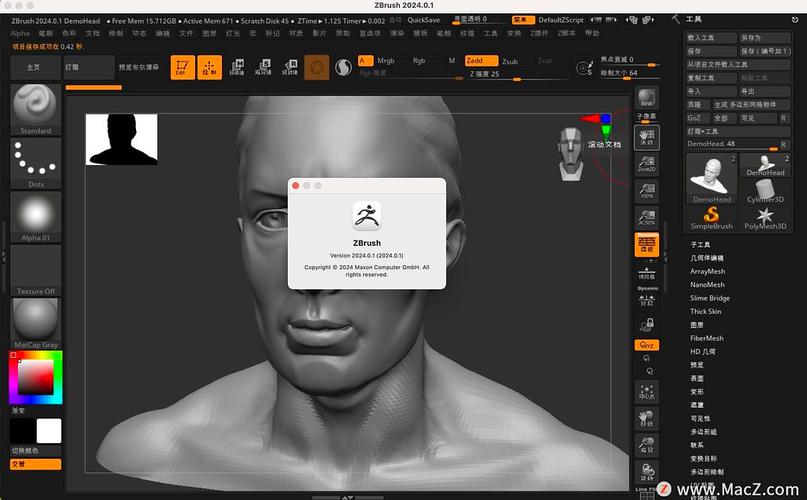Screen dimensions: 807x500
Task: Open the Z脚本 menu
Action: pos(566,33)
